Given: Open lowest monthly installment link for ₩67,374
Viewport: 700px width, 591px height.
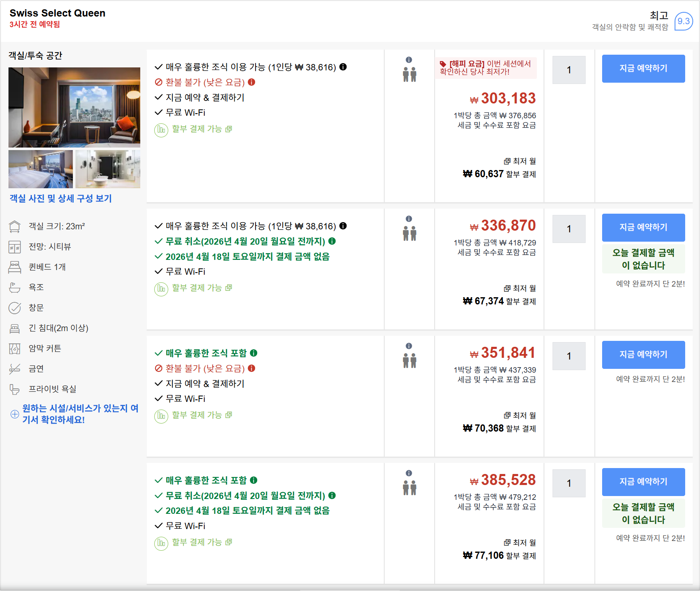Looking at the screenshot, I should [520, 288].
